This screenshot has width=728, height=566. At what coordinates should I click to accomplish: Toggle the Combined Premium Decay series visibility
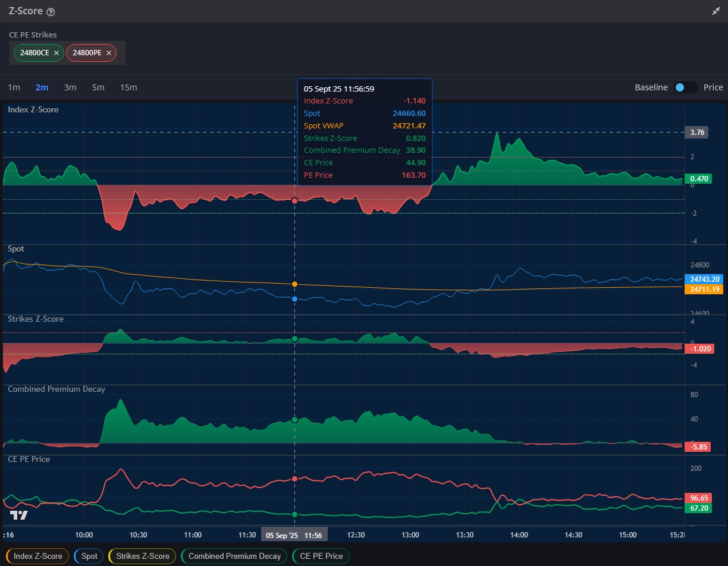pos(234,556)
